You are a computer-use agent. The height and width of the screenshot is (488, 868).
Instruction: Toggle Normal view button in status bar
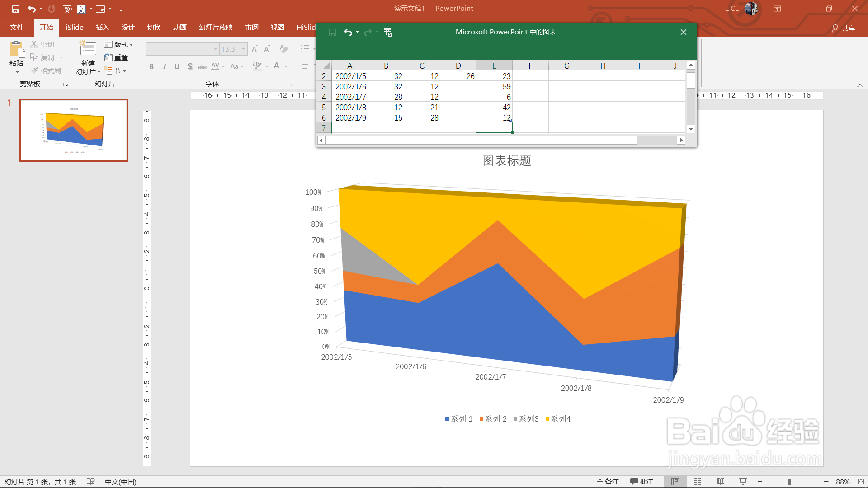coord(675,482)
